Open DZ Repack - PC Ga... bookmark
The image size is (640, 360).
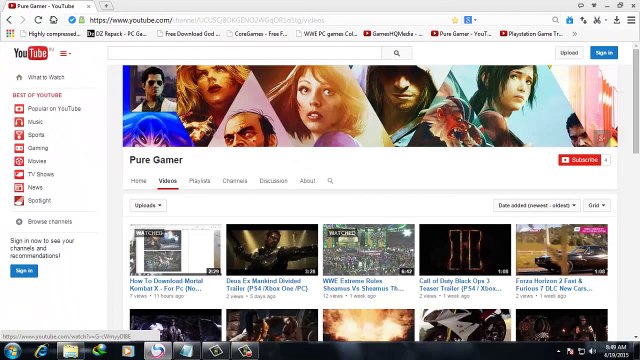click(117, 34)
